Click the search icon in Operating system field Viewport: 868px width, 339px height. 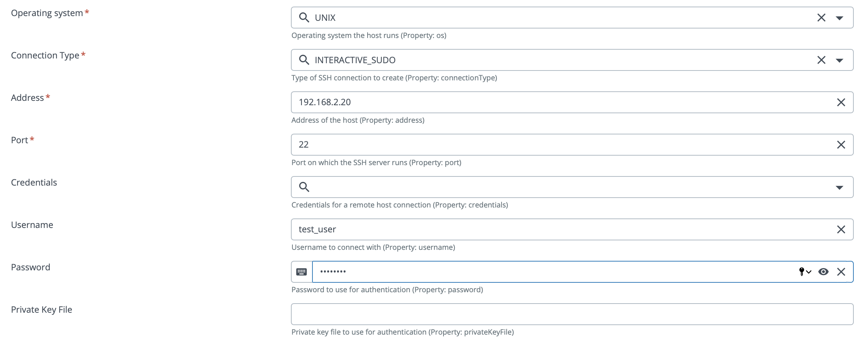[304, 18]
